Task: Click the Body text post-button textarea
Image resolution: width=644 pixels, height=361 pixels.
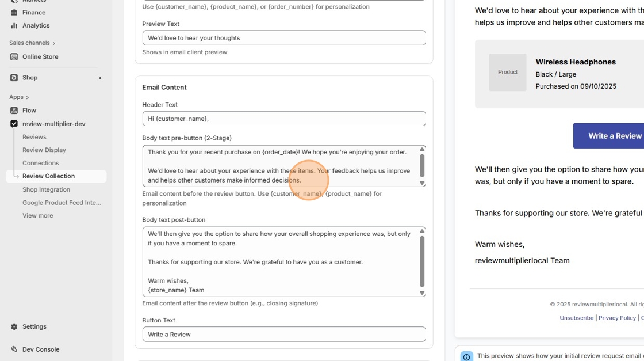Action: coord(284,261)
